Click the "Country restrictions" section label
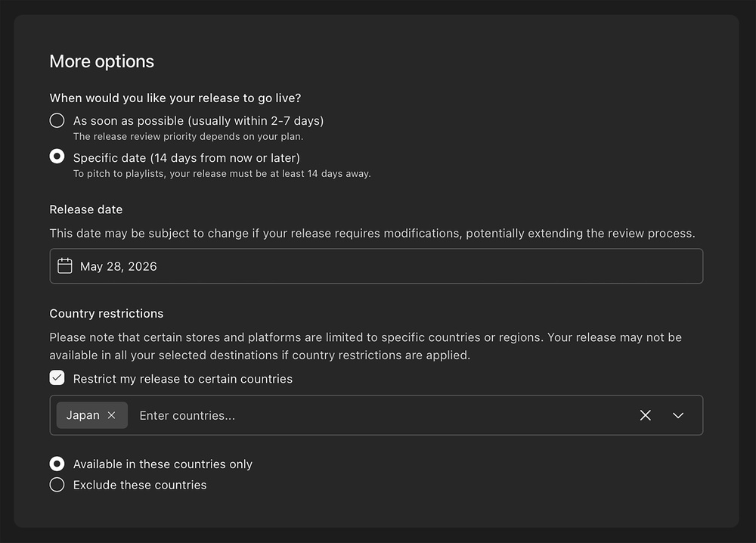 click(106, 313)
